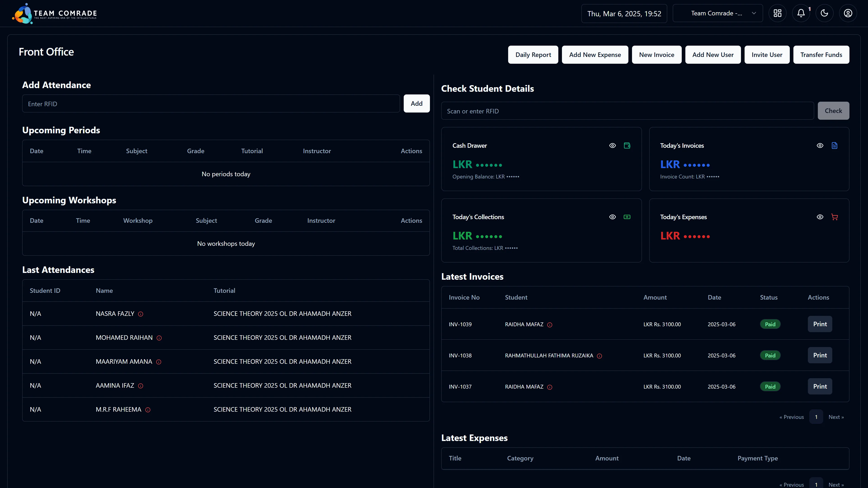The image size is (868, 488).
Task: Click info icon next to NASRA FAZLY
Action: point(141,314)
